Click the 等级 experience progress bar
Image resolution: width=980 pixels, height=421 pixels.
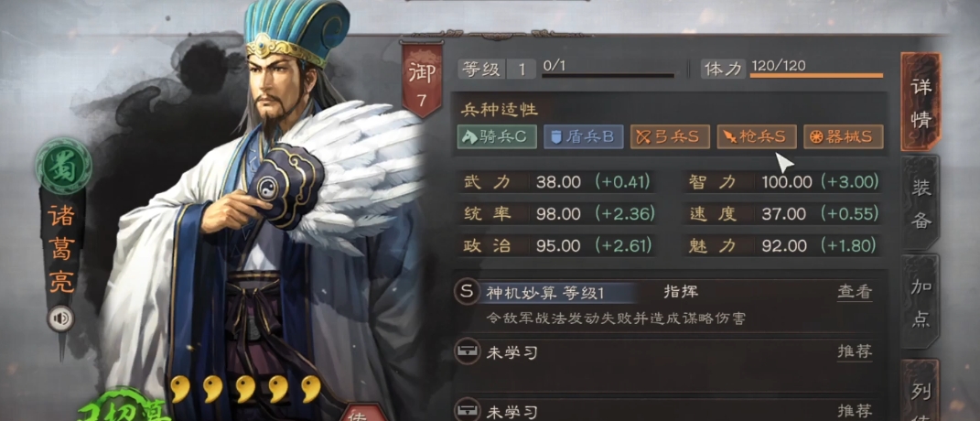coord(608,76)
